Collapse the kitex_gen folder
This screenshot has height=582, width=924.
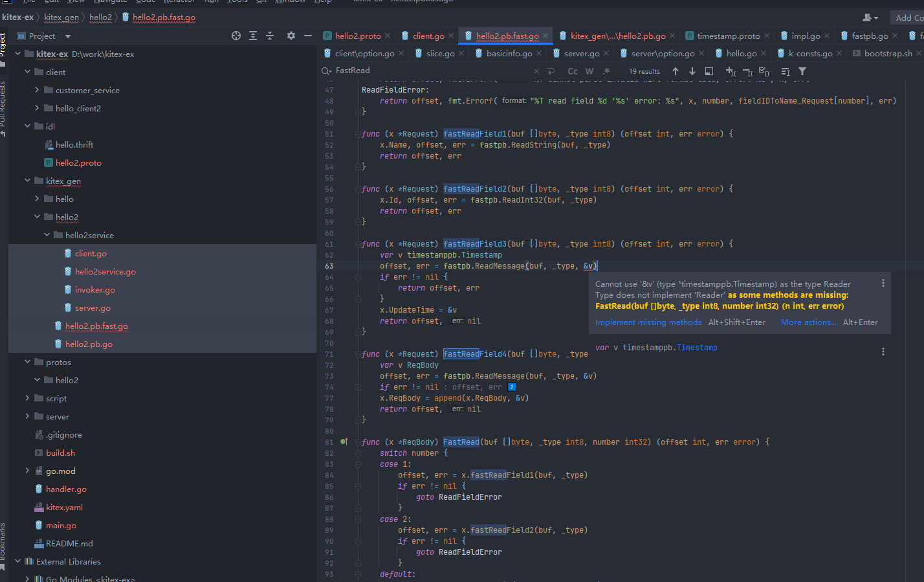pyautogui.click(x=28, y=181)
